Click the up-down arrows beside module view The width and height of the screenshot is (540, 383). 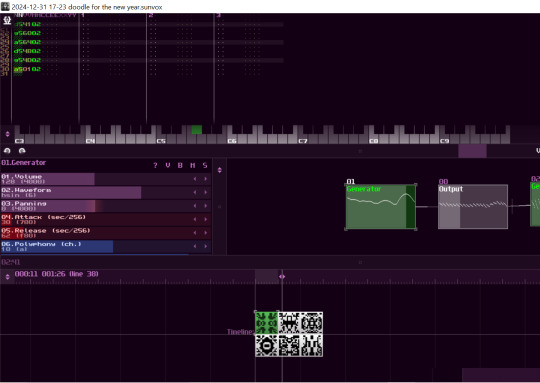[220, 170]
